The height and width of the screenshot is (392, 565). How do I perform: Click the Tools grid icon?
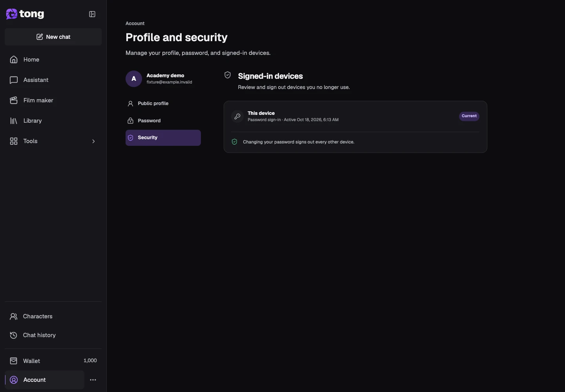pyautogui.click(x=14, y=141)
